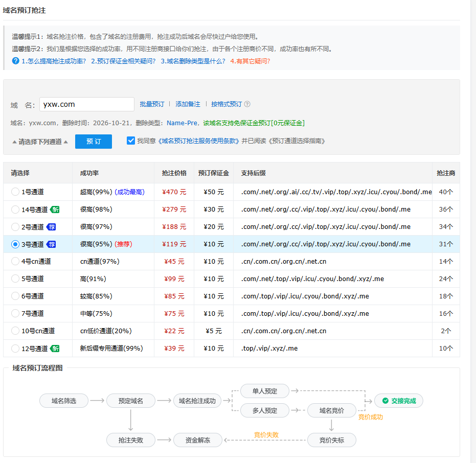476x463 pixels.
Task: Click the blue 荐 badge on 2号通道
Action: click(51, 227)
